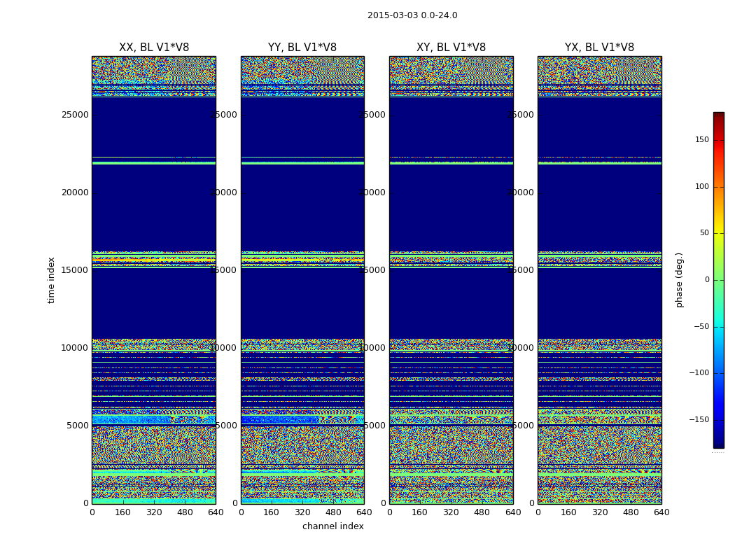Click the XY, BL V1*V8 subplot title

coord(451,48)
